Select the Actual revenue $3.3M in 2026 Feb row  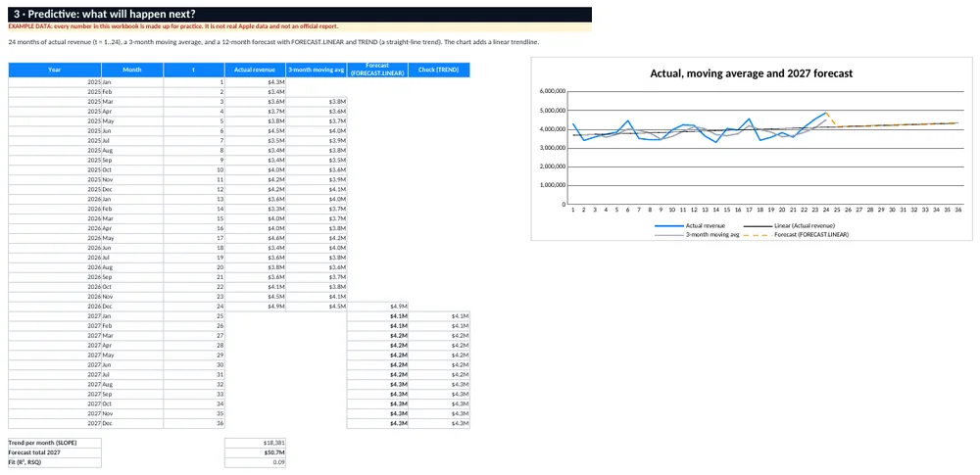pos(255,209)
